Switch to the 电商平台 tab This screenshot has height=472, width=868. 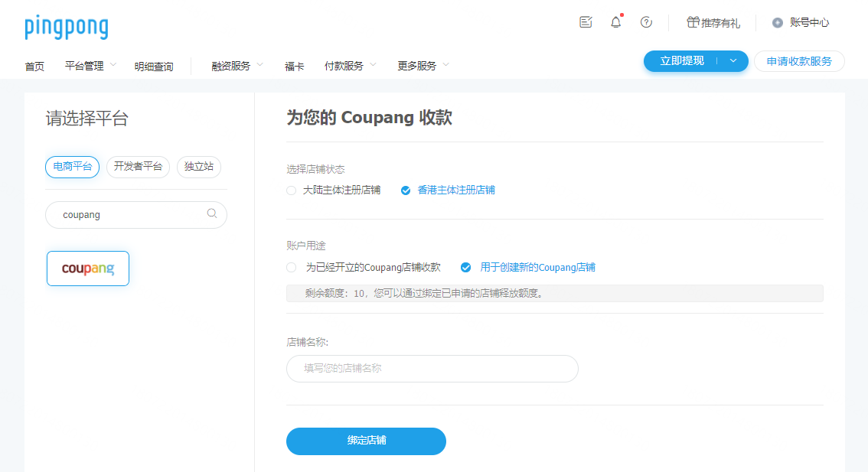[73, 167]
